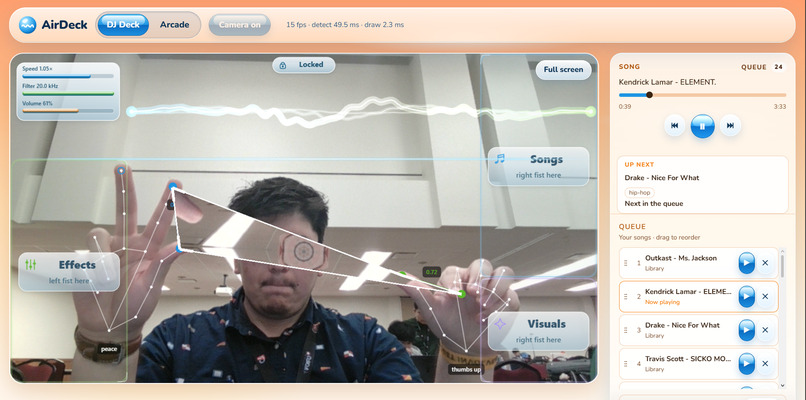This screenshot has width=806, height=400.
Task: Remove Outkast - Ms. Jackson from queue
Action: point(765,263)
